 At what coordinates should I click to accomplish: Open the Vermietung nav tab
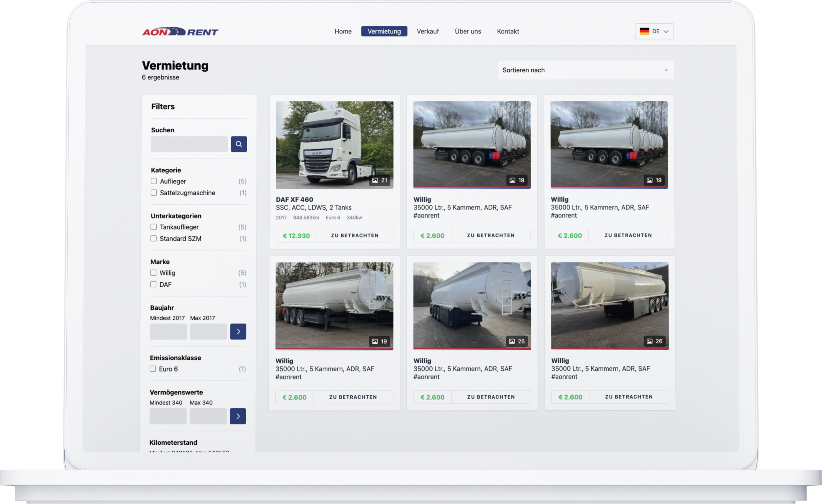pos(384,31)
